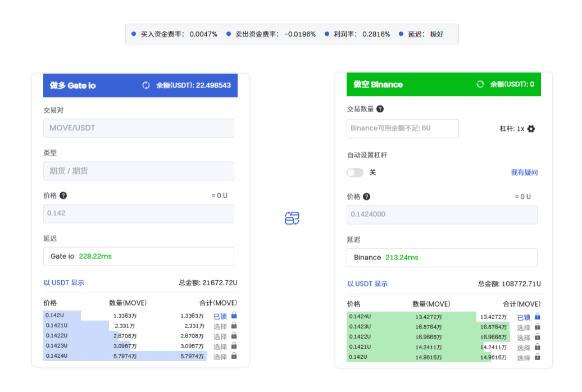Click lock icon on Gate io 0.1421U row
582x392 pixels.
tap(234, 326)
